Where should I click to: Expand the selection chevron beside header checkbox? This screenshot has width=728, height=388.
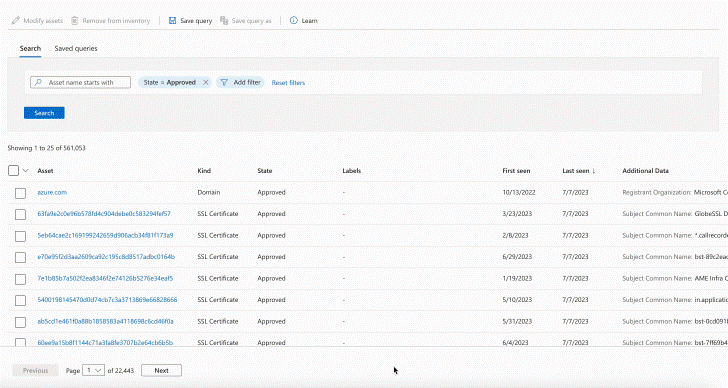[x=26, y=171]
